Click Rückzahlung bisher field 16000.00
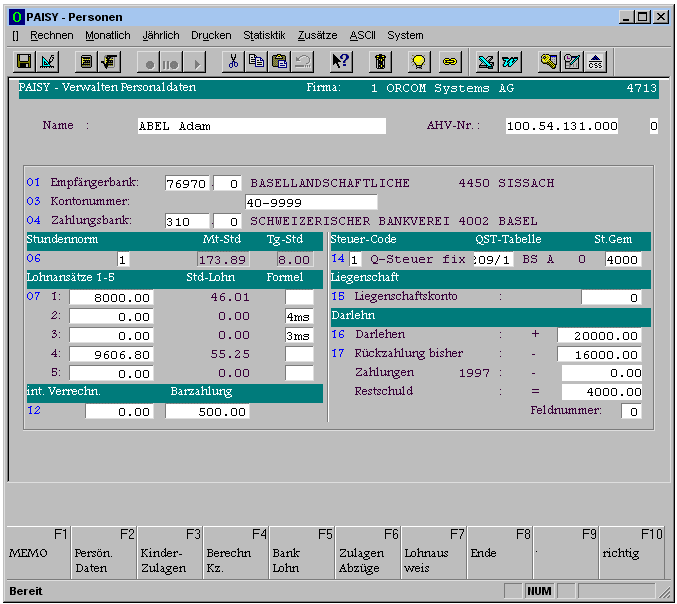 coord(599,354)
